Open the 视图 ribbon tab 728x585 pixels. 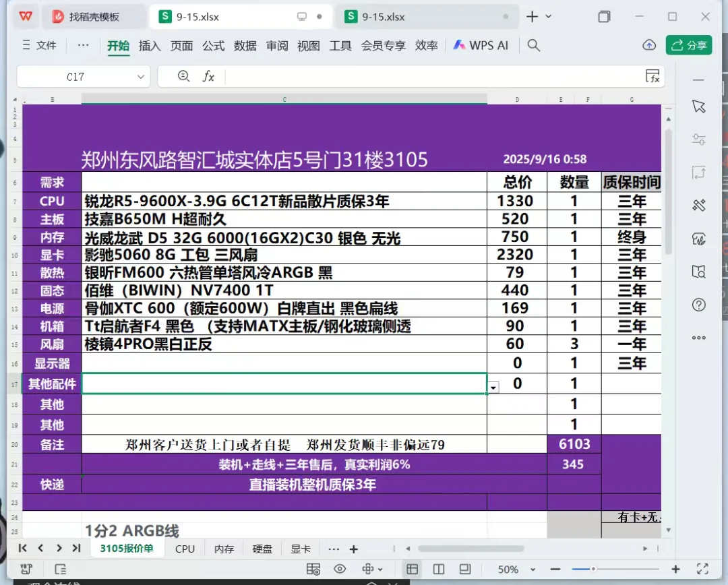pos(309,46)
